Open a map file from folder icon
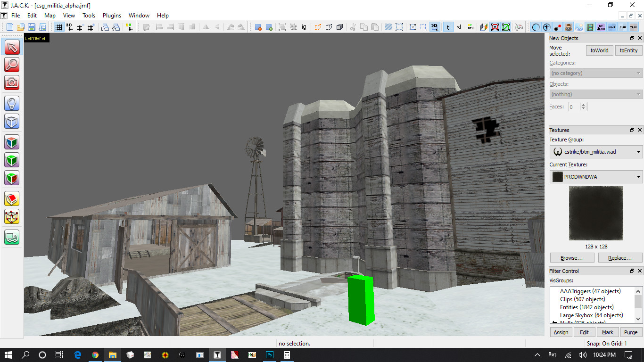Screen dimensions: 644x362 21,27
